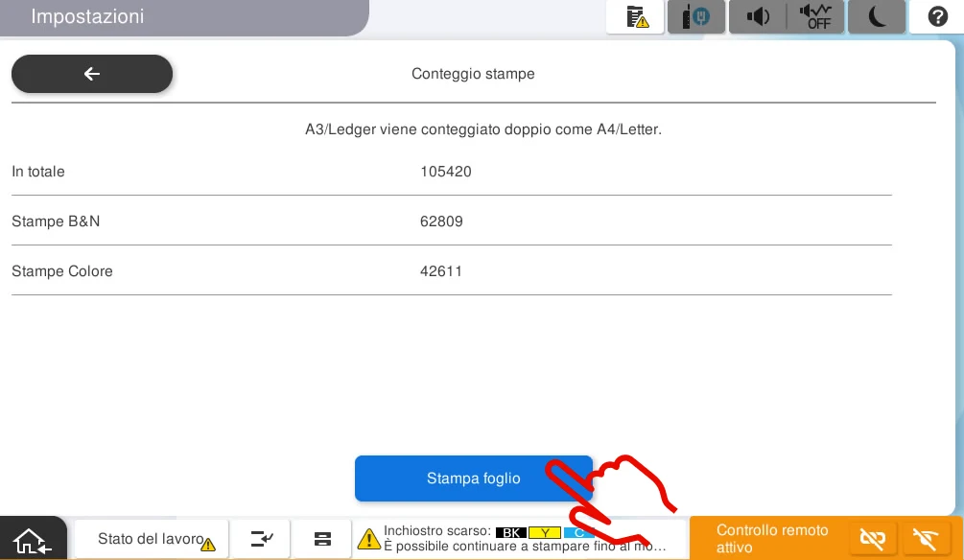964x560 pixels.
Task: Open help with the question mark icon
Action: [937, 16]
